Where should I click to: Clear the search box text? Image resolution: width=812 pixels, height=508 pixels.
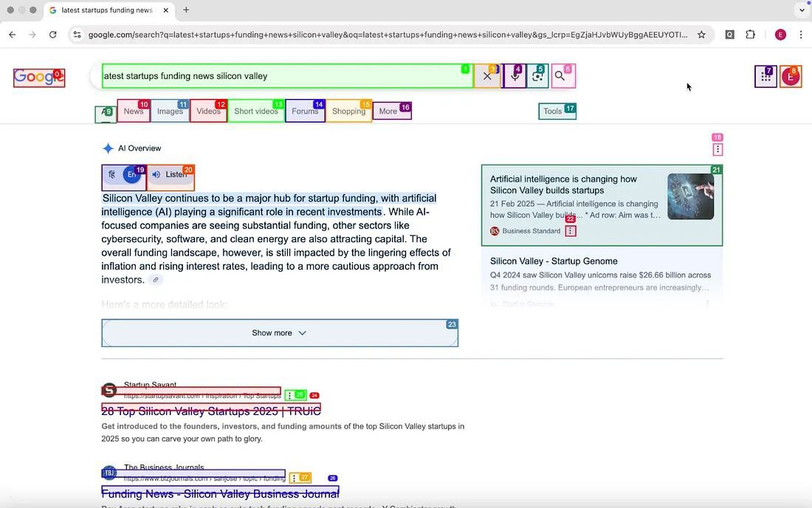(486, 76)
